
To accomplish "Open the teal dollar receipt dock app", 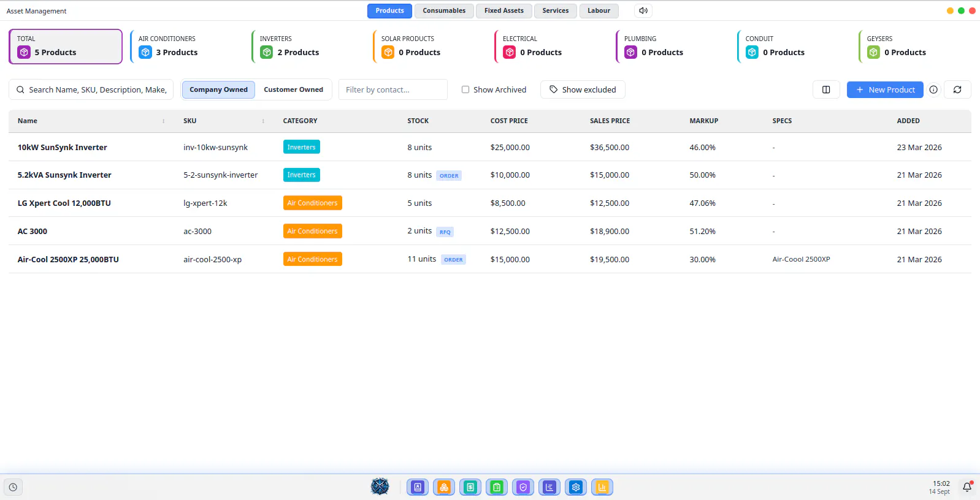I will click(470, 487).
